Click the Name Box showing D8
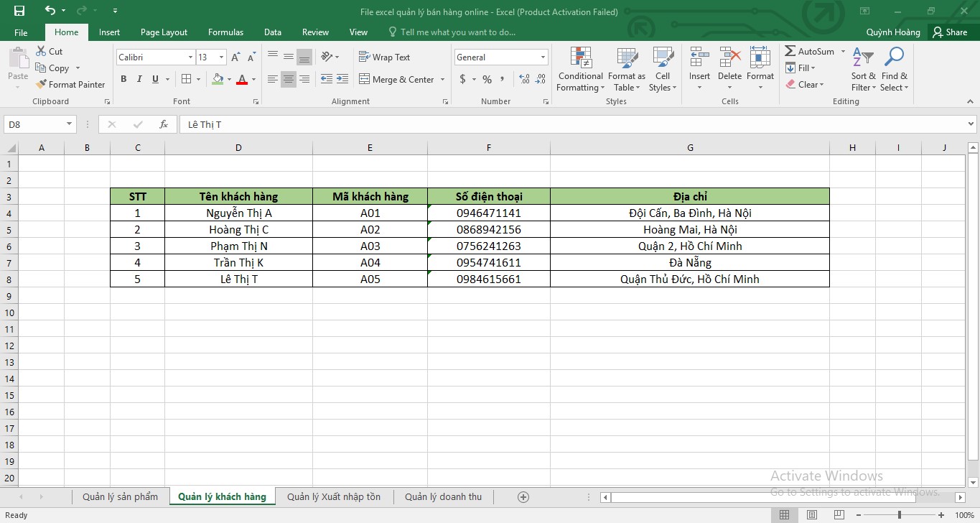This screenshot has width=980, height=523. [x=35, y=124]
